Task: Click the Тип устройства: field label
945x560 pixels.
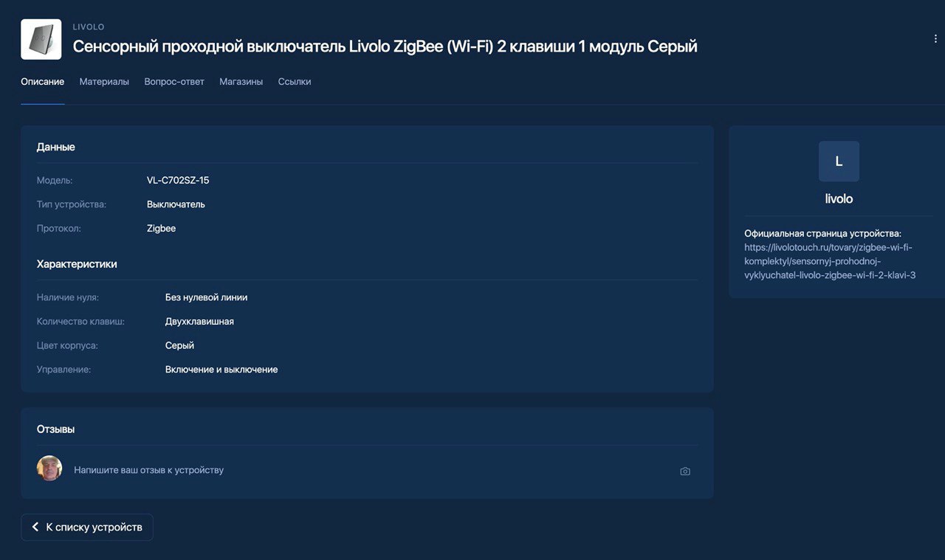Action: coord(72,204)
